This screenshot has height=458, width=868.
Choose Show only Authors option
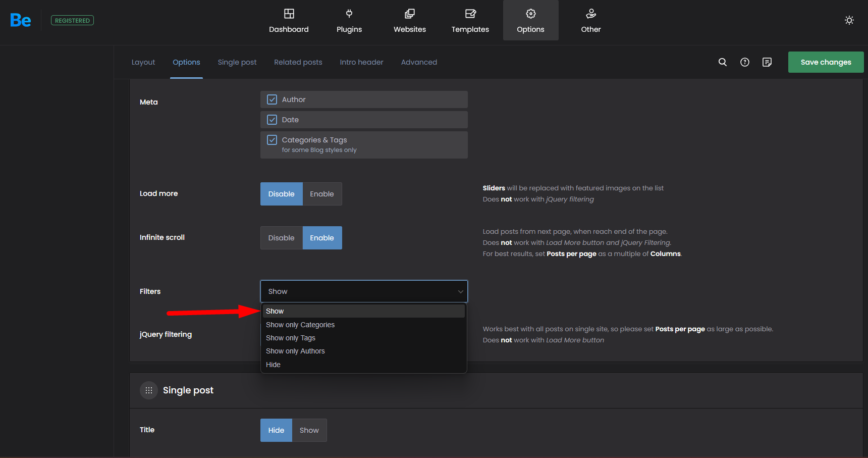pos(363,351)
